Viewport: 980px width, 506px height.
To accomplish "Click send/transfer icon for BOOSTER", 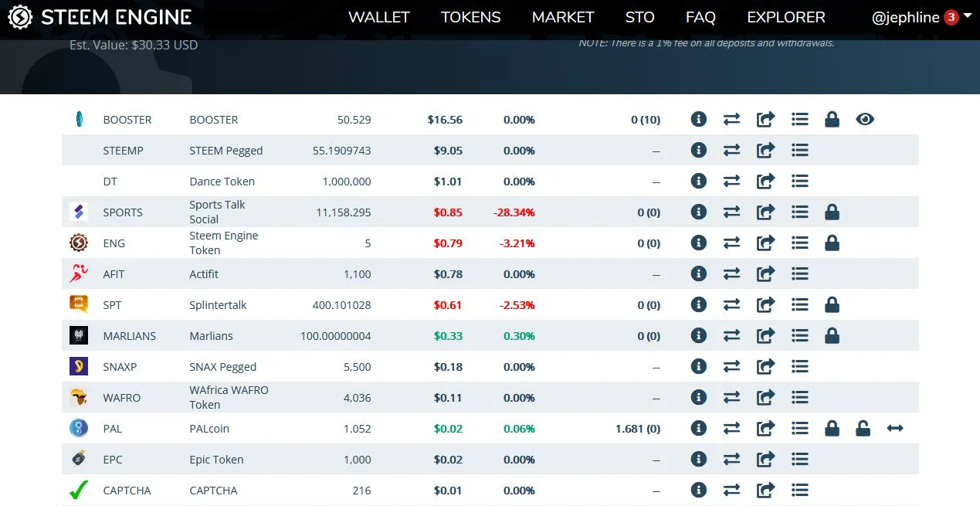I will click(x=765, y=119).
